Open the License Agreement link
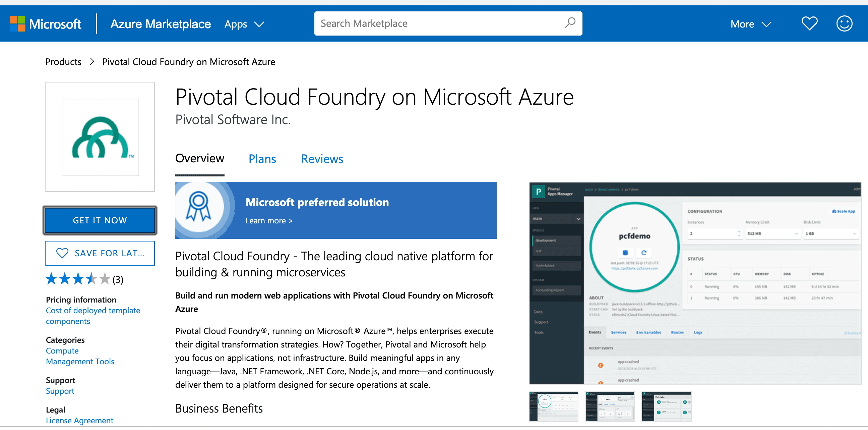The image size is (868, 430). coord(79,420)
